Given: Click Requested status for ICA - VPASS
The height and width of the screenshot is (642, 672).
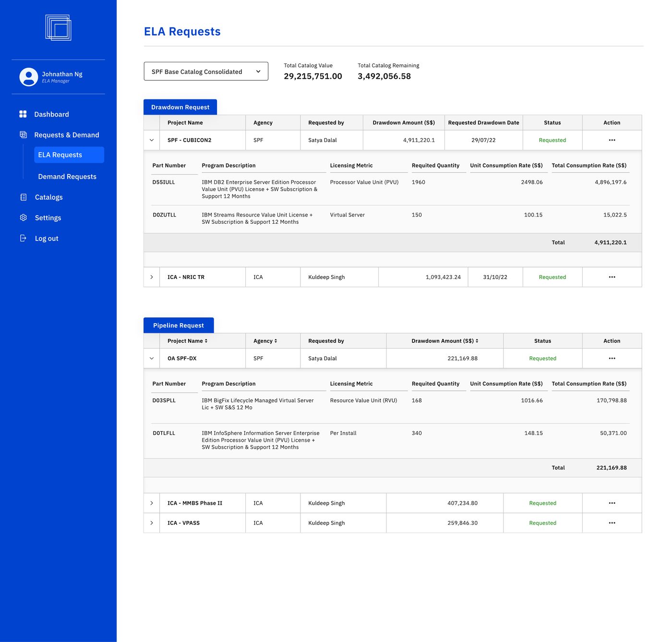Looking at the screenshot, I should [x=543, y=523].
